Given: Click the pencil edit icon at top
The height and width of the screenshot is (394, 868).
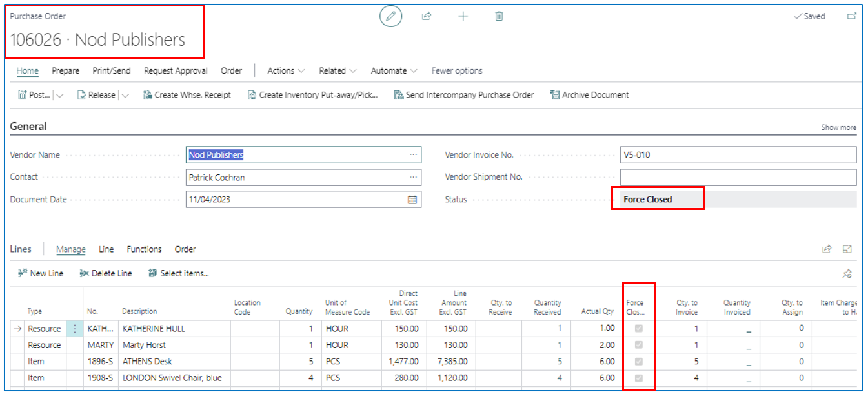Looking at the screenshot, I should click(x=390, y=17).
